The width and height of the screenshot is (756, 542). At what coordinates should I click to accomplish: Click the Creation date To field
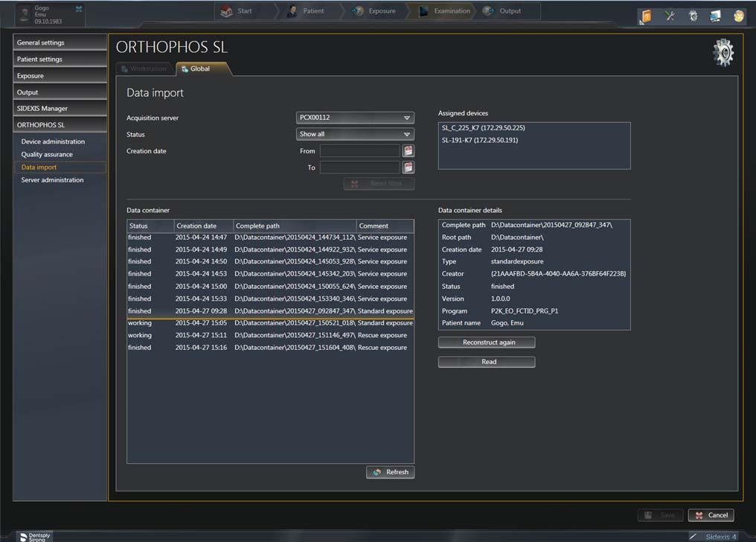point(359,168)
